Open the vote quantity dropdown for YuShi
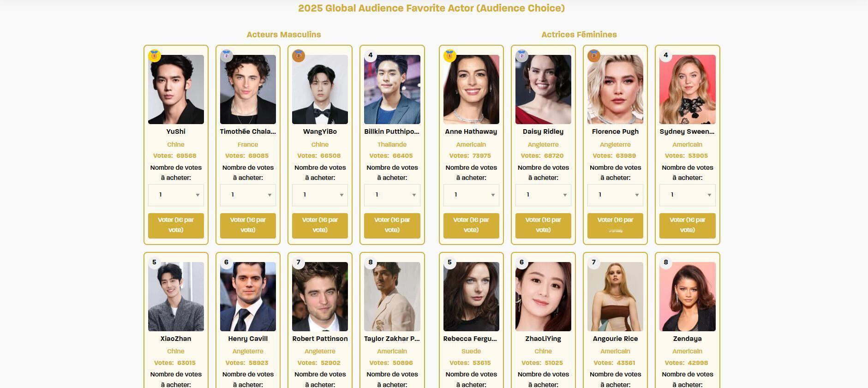Viewport: 868px width, 388px height. tap(176, 195)
